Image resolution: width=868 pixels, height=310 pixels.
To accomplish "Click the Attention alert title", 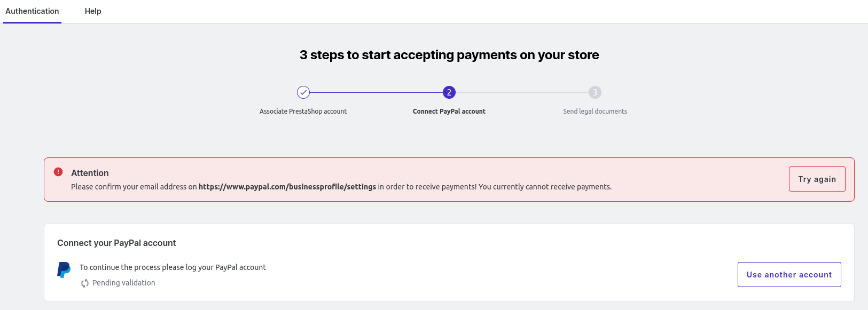I will 90,173.
